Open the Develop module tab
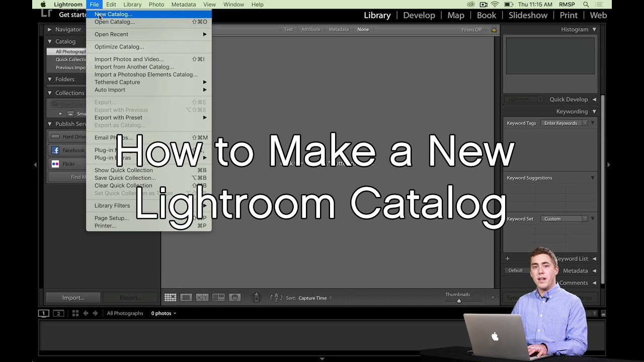 pos(419,15)
